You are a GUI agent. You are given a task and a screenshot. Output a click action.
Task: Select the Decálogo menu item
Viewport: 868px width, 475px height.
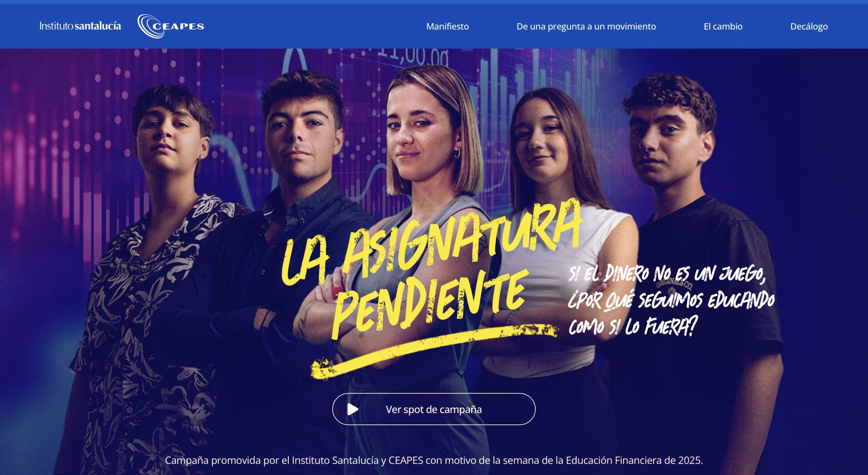click(x=809, y=26)
